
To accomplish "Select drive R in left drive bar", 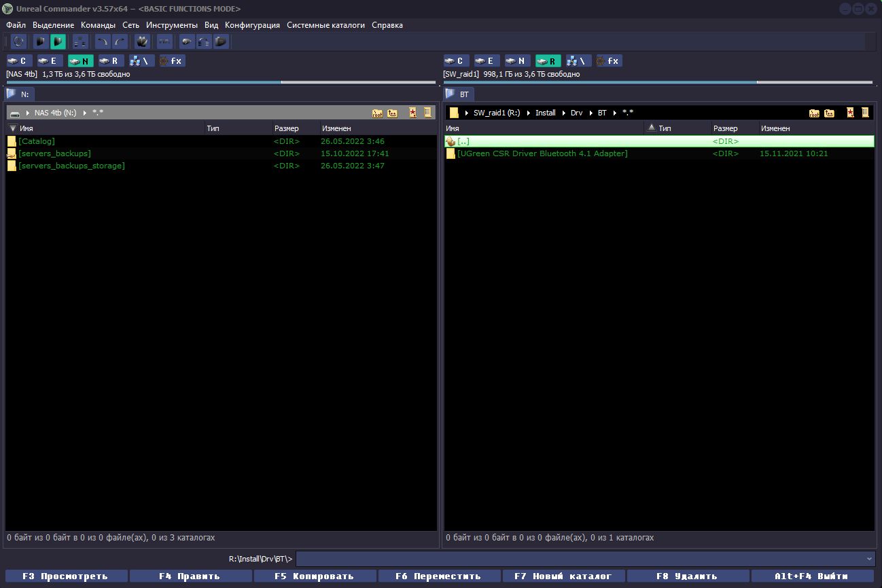I will [111, 61].
